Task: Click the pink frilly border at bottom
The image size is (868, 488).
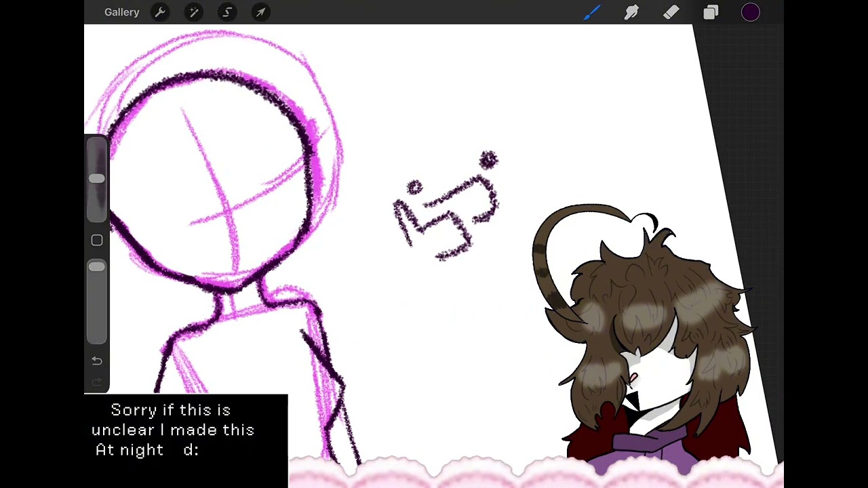Action: coord(536,473)
